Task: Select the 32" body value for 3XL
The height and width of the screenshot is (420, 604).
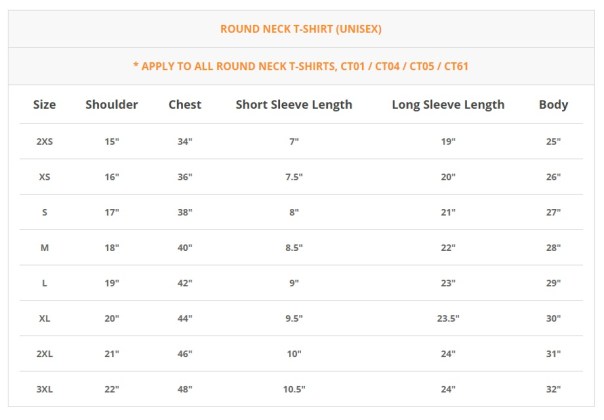Action: [x=553, y=389]
